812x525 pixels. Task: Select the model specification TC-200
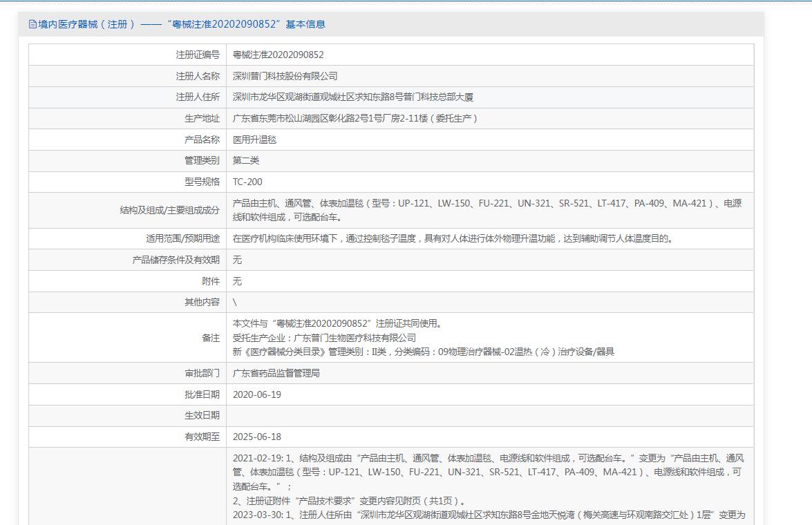(x=247, y=182)
